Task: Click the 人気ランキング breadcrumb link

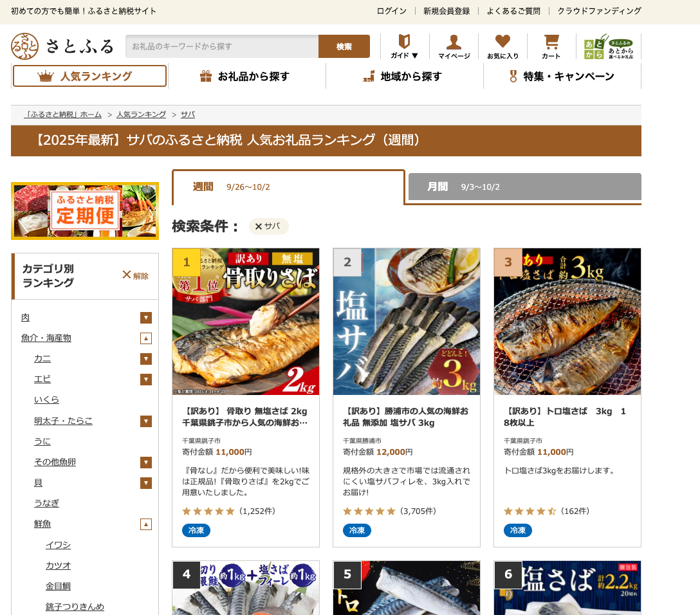Action: tap(141, 115)
